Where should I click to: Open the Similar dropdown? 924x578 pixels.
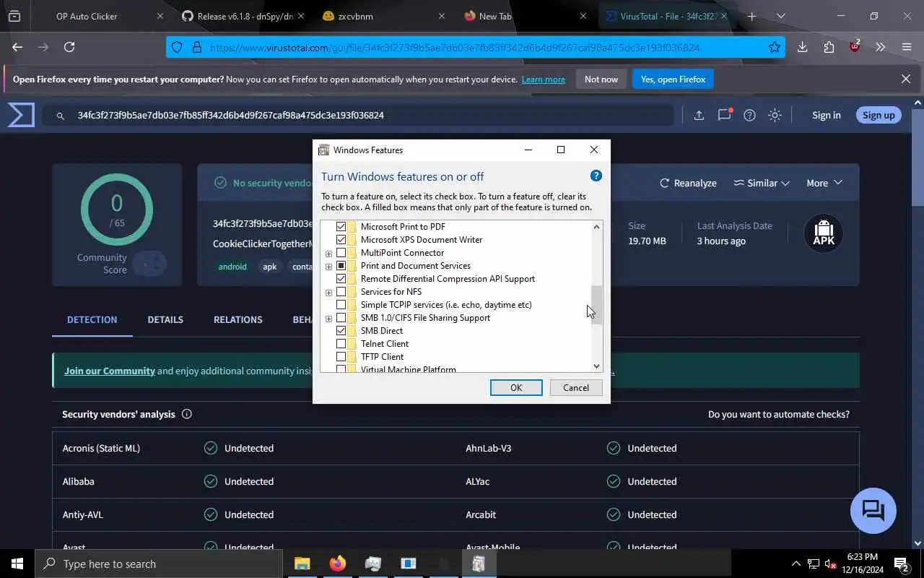pyautogui.click(x=762, y=183)
